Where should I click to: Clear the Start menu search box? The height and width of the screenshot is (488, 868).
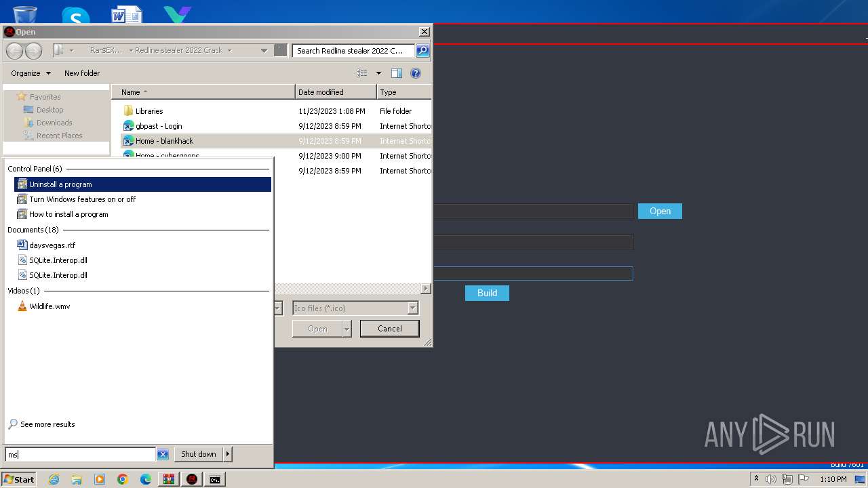[x=163, y=455]
